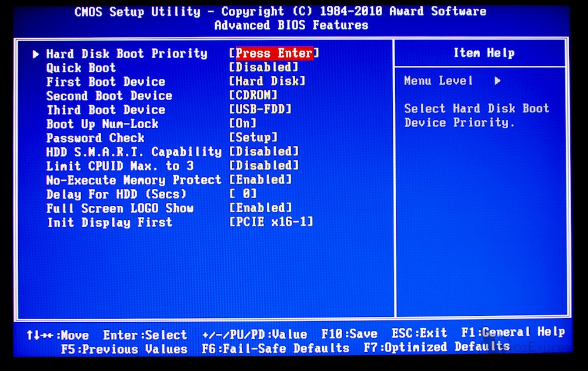The image size is (588, 371).
Task: Select Full Screen LOGO Show label
Action: [120, 208]
